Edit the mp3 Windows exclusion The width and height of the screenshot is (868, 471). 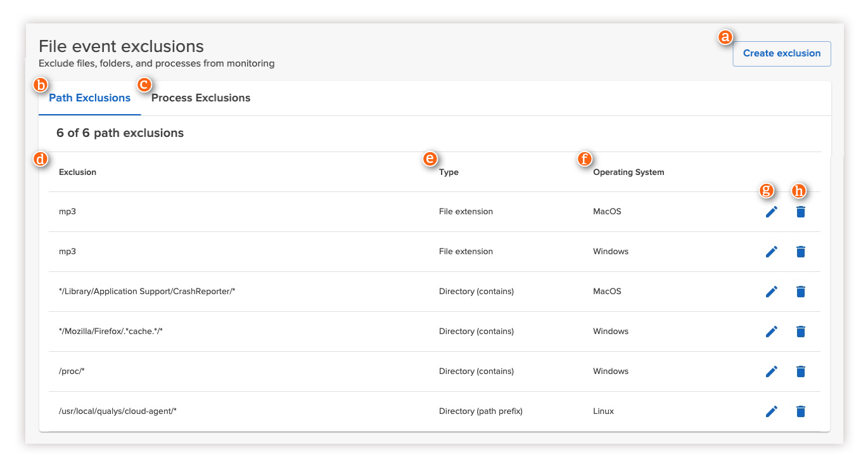[x=772, y=252]
